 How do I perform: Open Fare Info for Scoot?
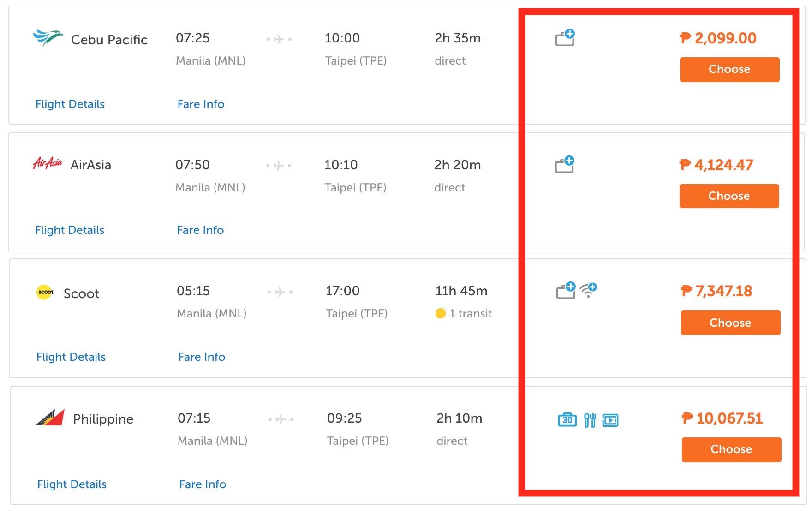202,357
